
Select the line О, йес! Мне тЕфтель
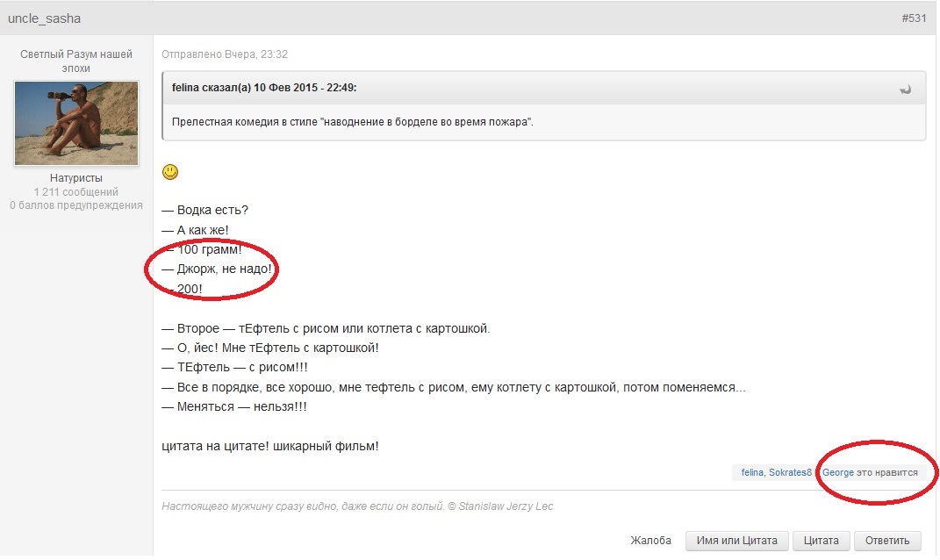(x=270, y=348)
